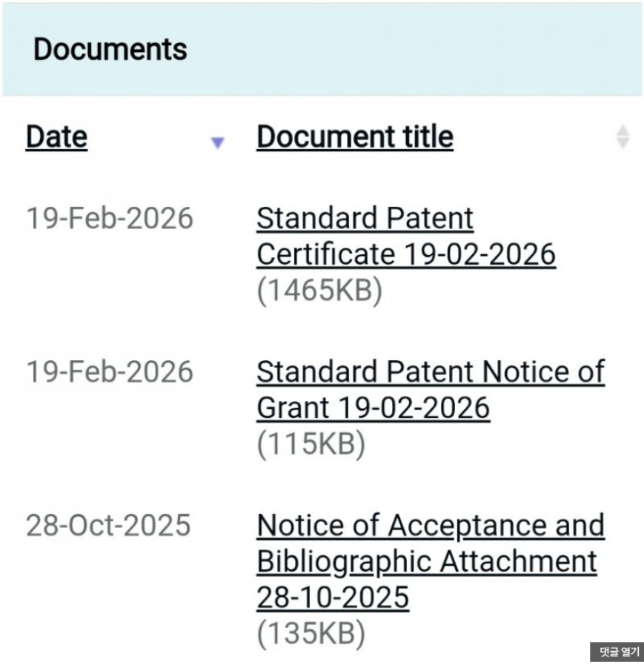This screenshot has height=671, width=644.
Task: Click the (115KB) file size text
Action: (x=311, y=444)
